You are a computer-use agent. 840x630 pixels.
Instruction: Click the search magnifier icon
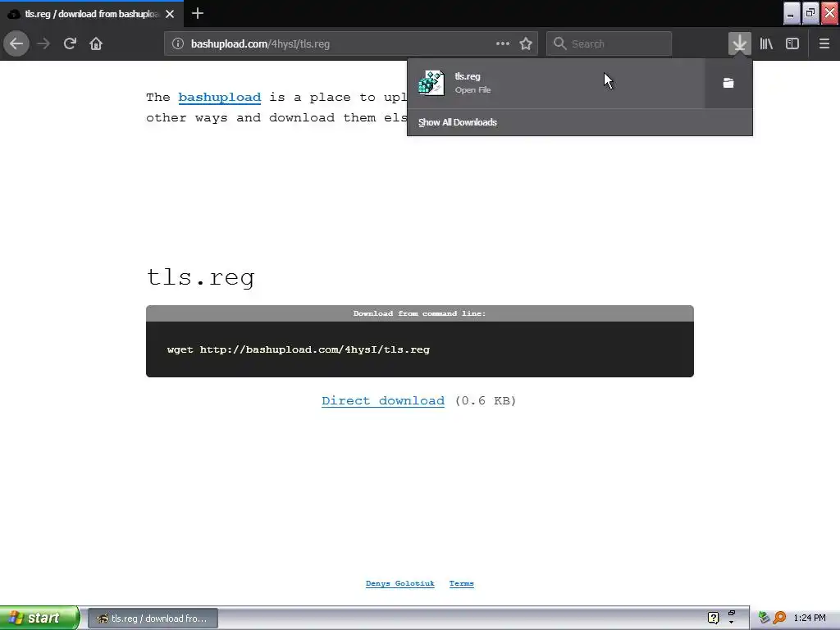point(559,43)
